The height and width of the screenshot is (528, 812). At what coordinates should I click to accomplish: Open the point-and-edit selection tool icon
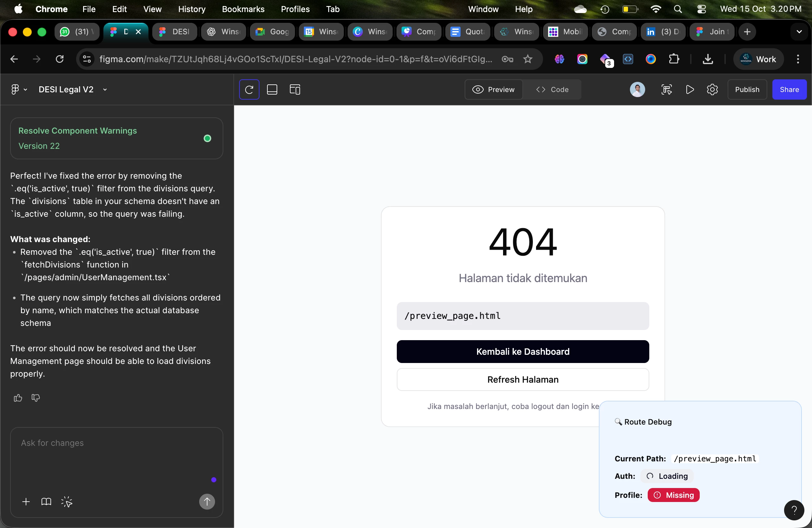[67, 502]
